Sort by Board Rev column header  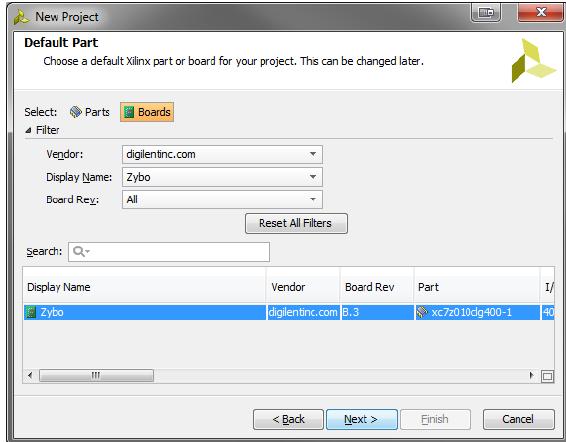tap(376, 287)
